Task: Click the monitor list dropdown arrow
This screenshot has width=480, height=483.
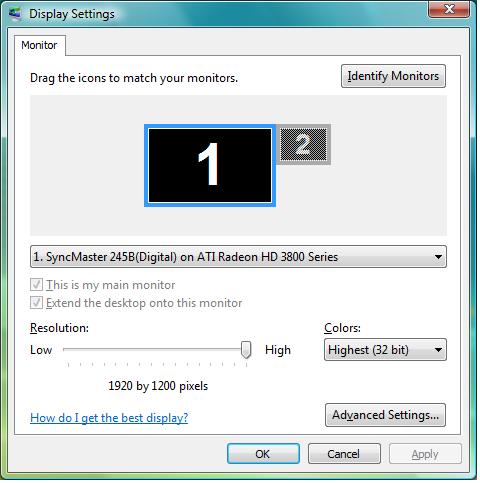Action: click(x=438, y=257)
